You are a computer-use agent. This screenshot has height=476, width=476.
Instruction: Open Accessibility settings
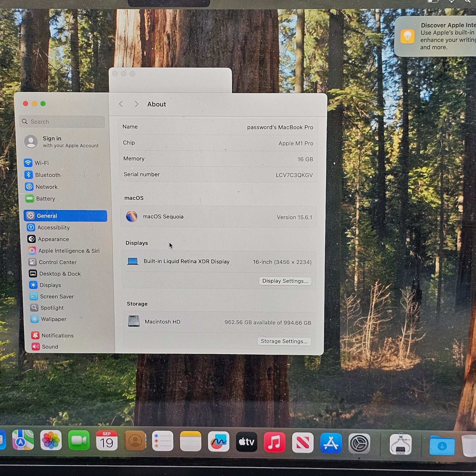coord(48,227)
